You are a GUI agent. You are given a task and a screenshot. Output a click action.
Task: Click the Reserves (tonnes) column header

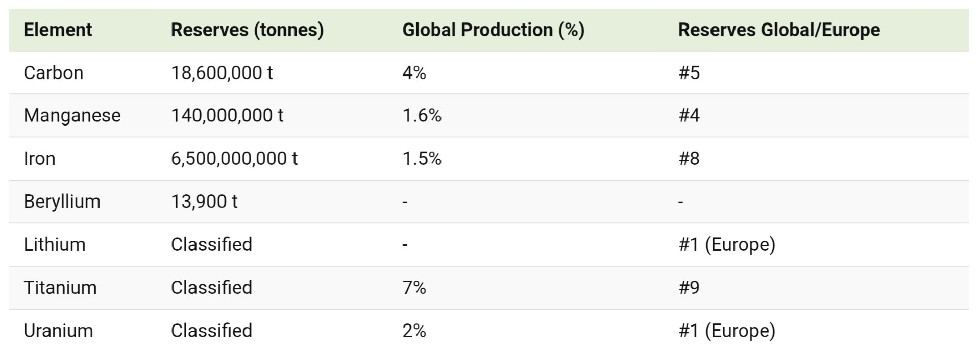pyautogui.click(x=247, y=30)
